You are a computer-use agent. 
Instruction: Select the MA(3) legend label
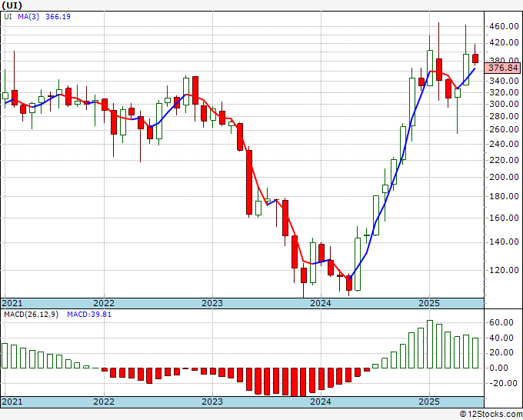(x=28, y=17)
